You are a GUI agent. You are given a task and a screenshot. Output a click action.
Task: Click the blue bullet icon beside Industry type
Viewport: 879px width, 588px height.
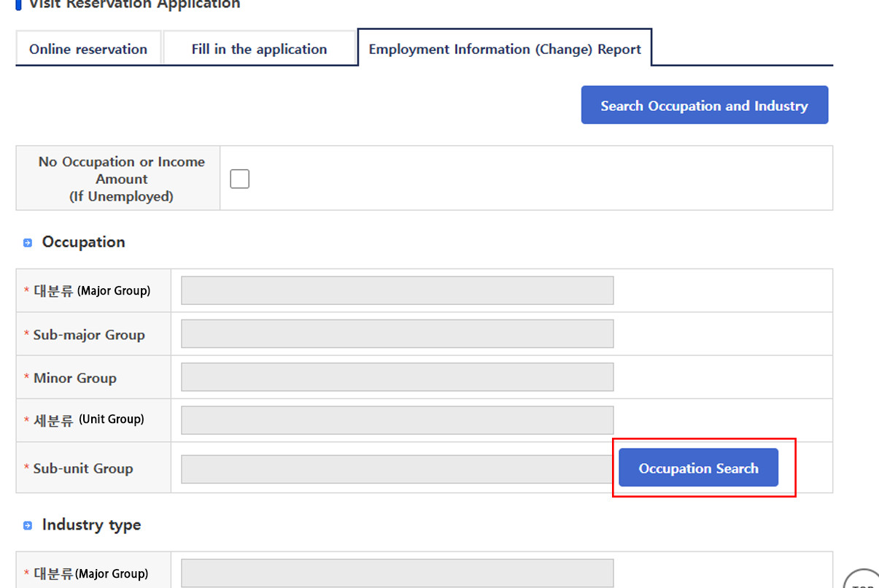pos(28,525)
